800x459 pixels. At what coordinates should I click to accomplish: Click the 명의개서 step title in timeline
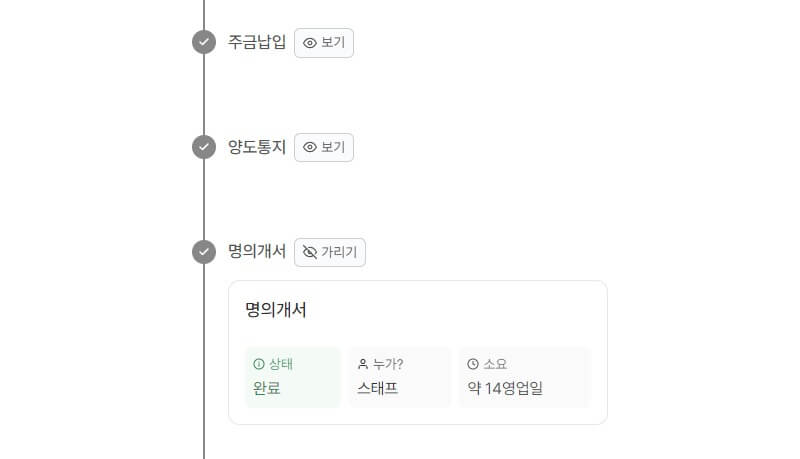(257, 252)
